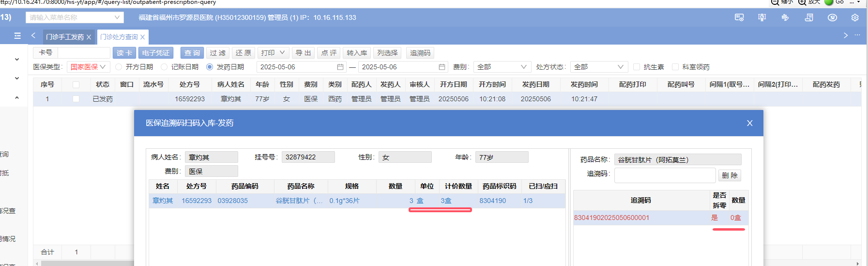Screen dimensions: 868x266
Task: Expand the first sidebar chevron section
Action: coord(17,59)
